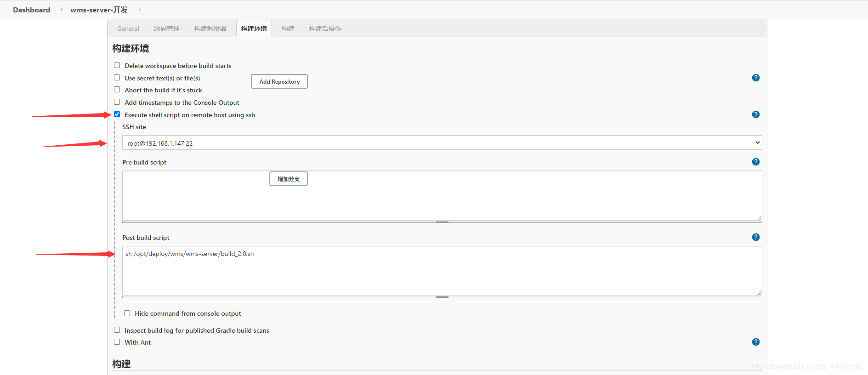The height and width of the screenshot is (375, 868).
Task: Click inside the Pre build script textarea
Action: tap(442, 195)
